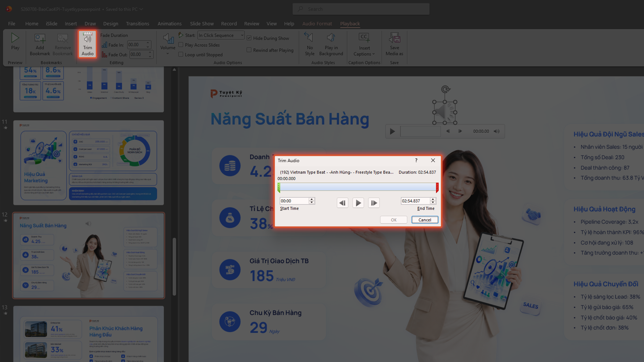The height and width of the screenshot is (362, 644).
Task: Click the Năng Suất Bán Hàng title
Action: 290,119
